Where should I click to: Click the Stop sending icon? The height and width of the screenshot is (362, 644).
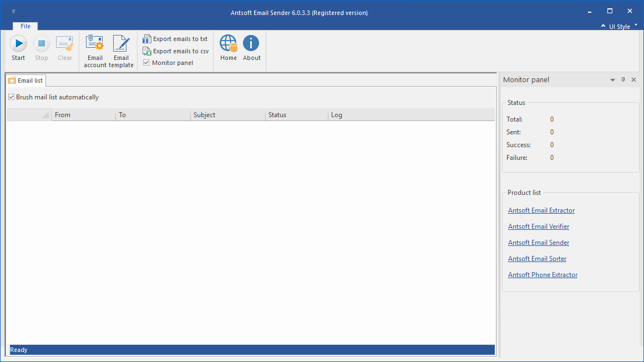[41, 48]
